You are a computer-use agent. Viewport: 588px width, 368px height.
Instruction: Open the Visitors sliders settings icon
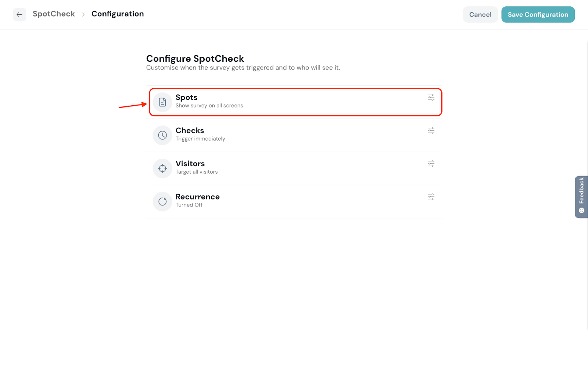pos(431,164)
